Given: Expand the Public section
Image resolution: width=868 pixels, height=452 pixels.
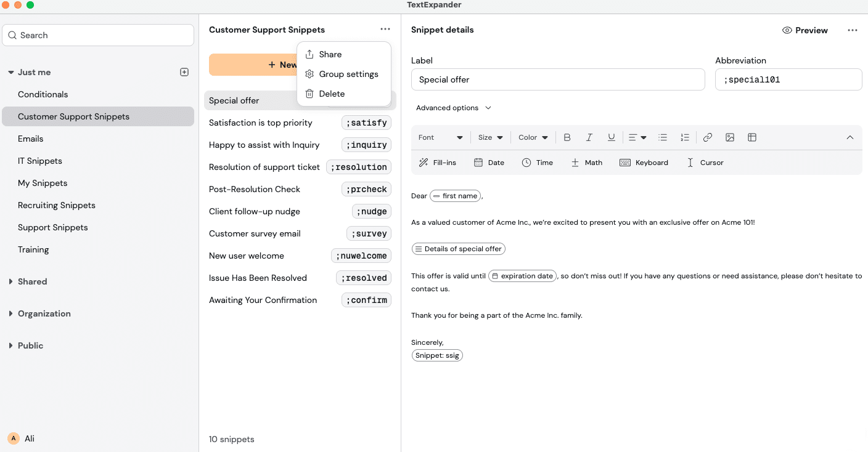Looking at the screenshot, I should 11,345.
